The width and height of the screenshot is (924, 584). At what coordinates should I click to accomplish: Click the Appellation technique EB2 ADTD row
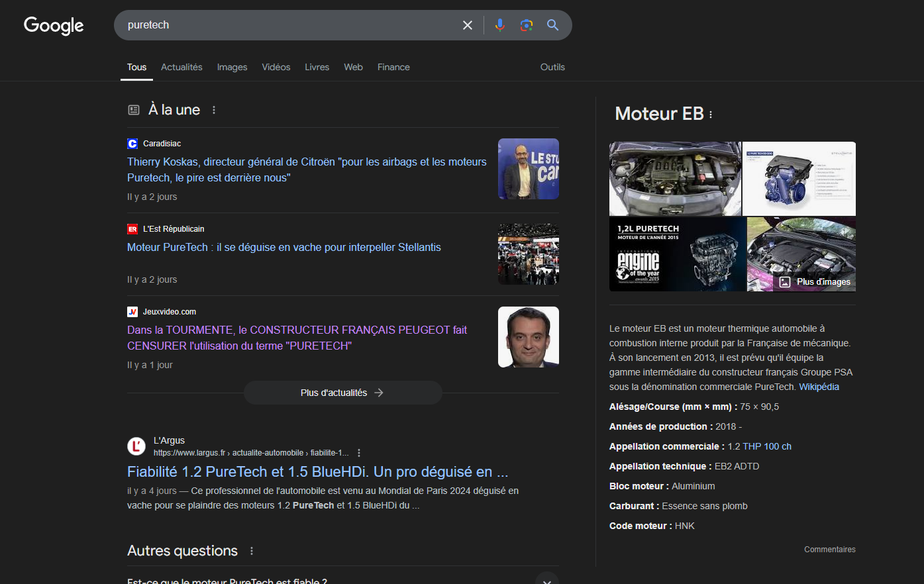[684, 466]
